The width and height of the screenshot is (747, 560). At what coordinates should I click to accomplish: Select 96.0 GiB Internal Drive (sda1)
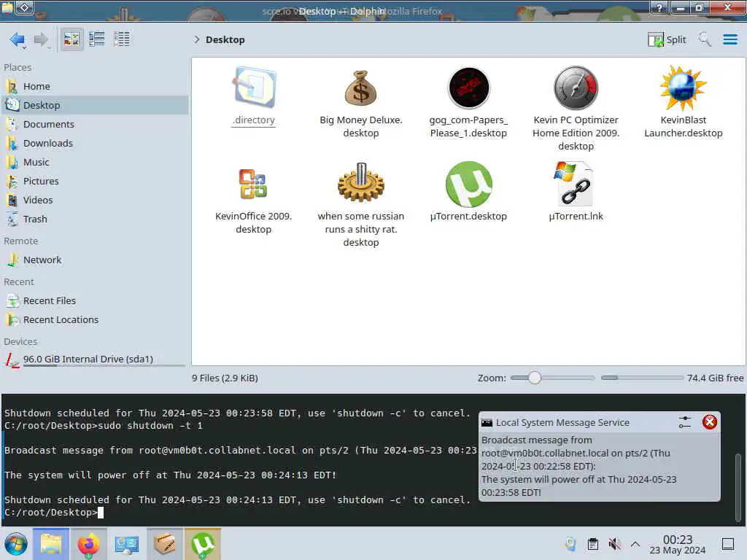coord(96,359)
